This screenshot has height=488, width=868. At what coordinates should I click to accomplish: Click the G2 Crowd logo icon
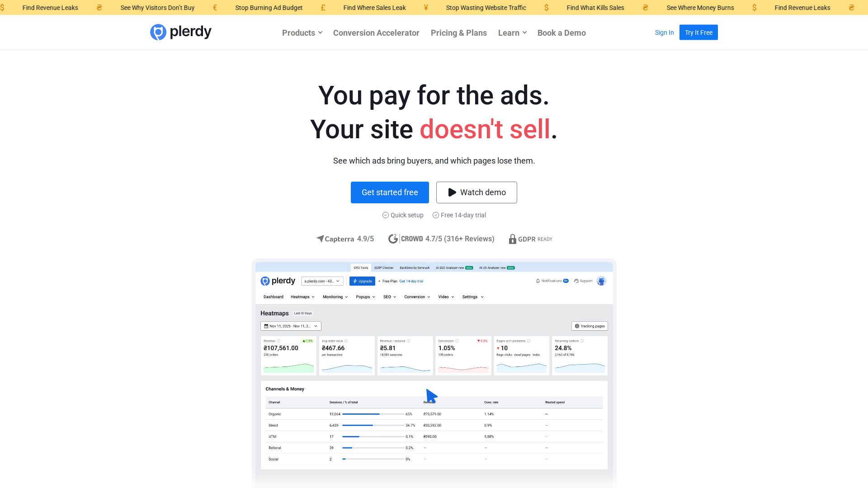coord(393,239)
